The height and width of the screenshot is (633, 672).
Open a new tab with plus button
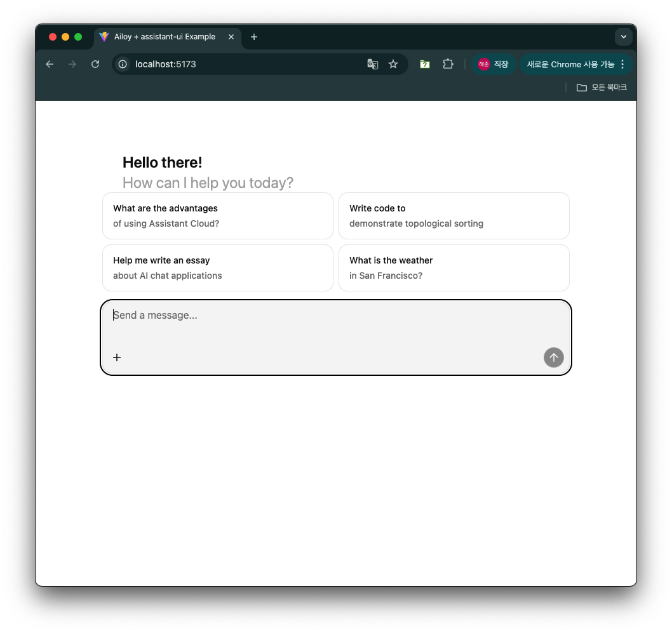coord(254,37)
